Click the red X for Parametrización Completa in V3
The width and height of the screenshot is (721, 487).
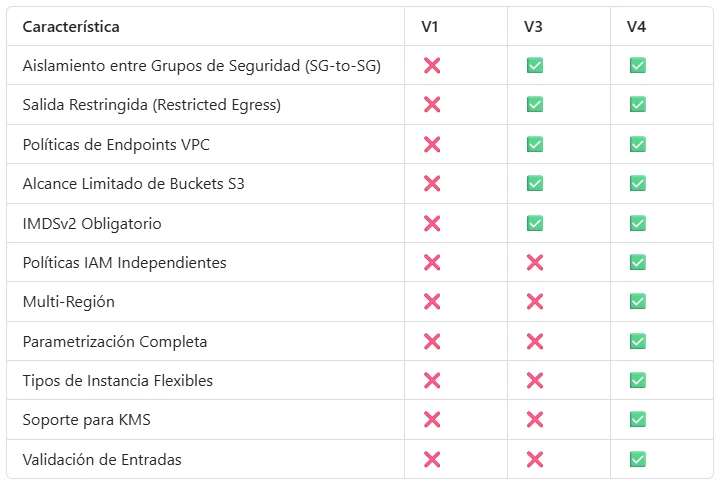[535, 342]
